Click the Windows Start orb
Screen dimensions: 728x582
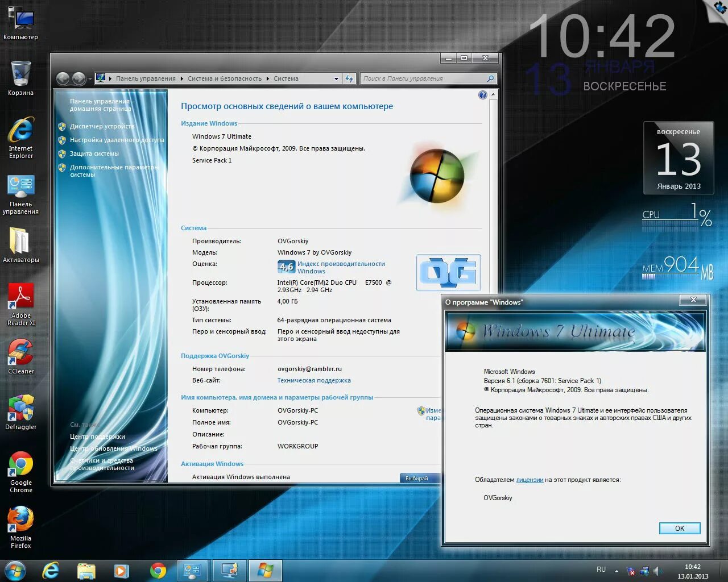[15, 570]
